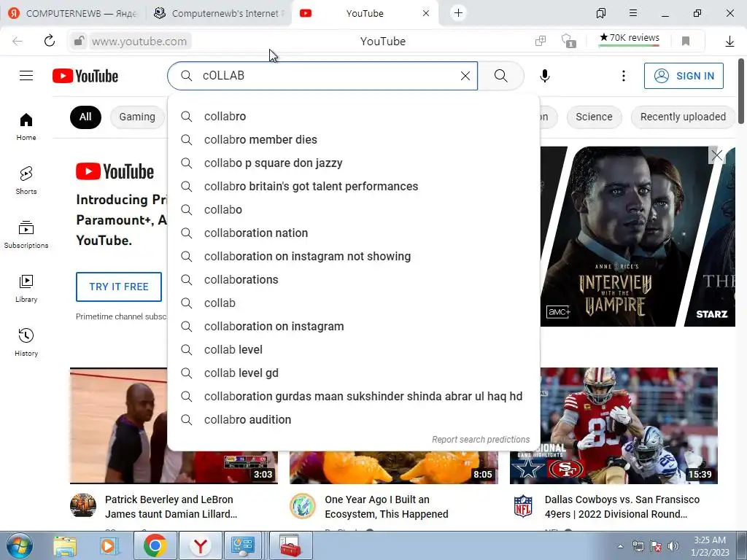Click the SIGN IN button
Viewport: 747px width, 560px height.
(x=684, y=76)
